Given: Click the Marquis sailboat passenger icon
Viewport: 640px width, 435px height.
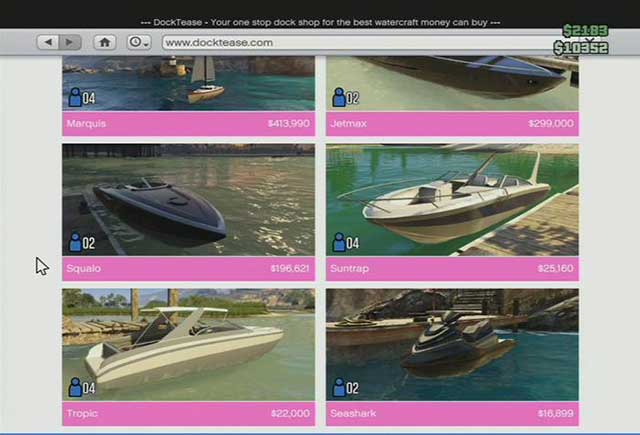Looking at the screenshot, I should (81, 97).
